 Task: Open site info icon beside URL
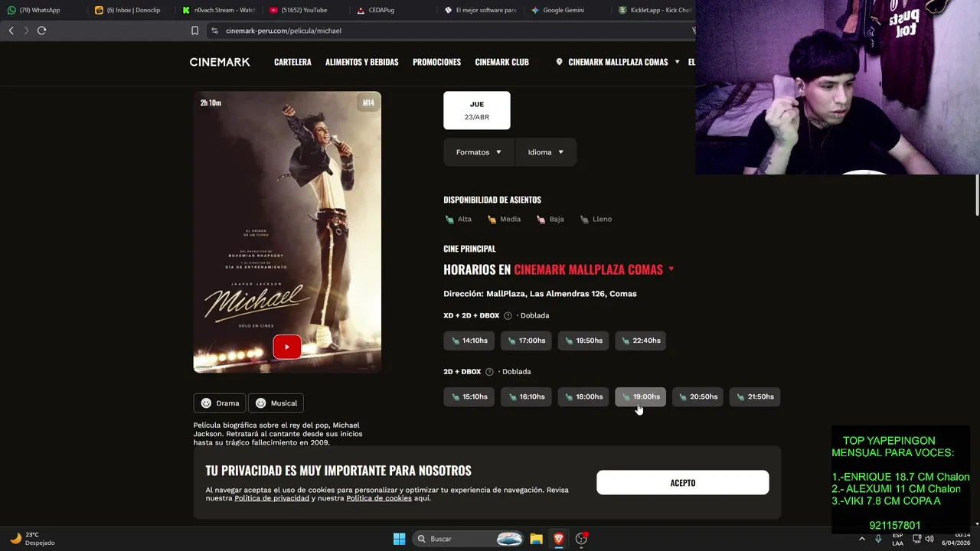pyautogui.click(x=214, y=31)
